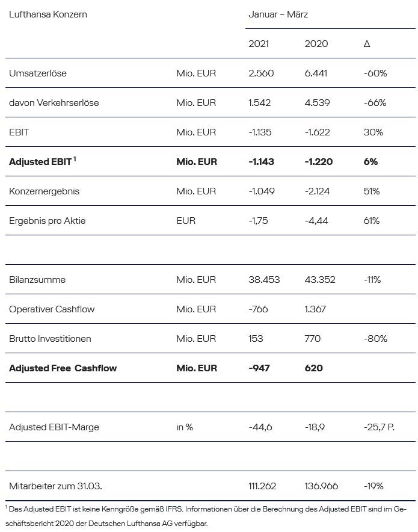Click the footnote text about Adjusted EBIT

(206, 516)
